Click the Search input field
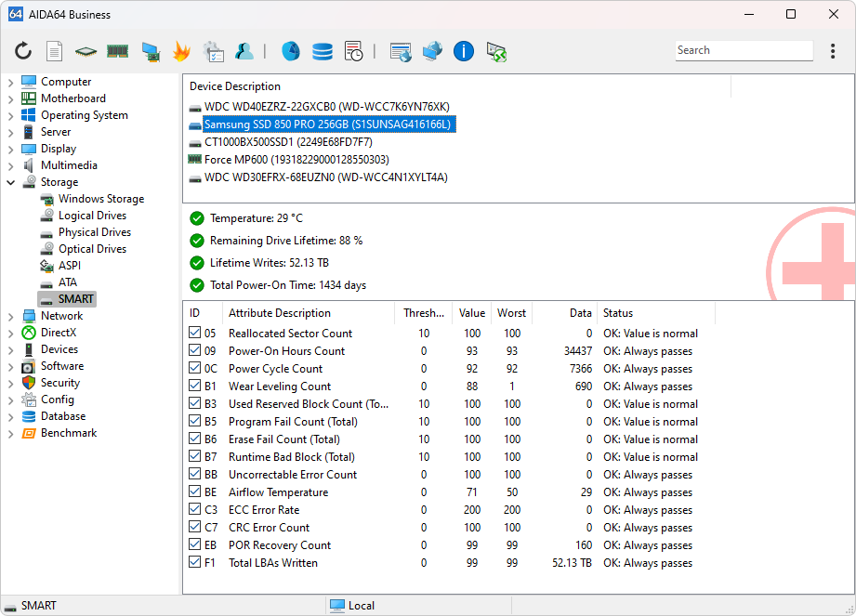The height and width of the screenshot is (616, 856). click(743, 51)
